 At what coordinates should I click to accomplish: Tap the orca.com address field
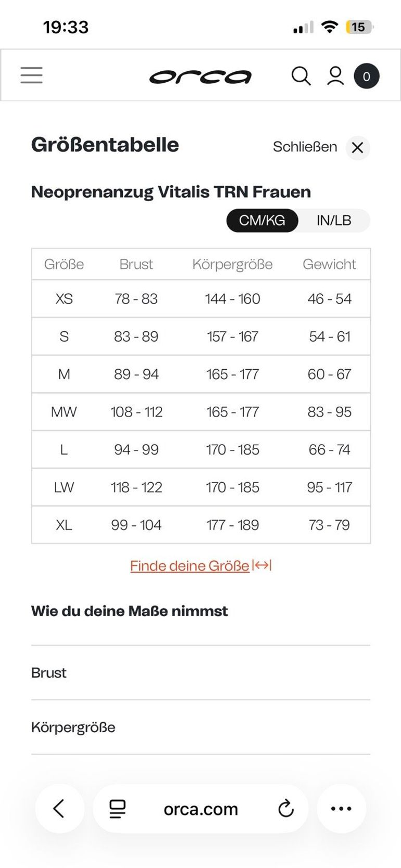click(x=200, y=809)
